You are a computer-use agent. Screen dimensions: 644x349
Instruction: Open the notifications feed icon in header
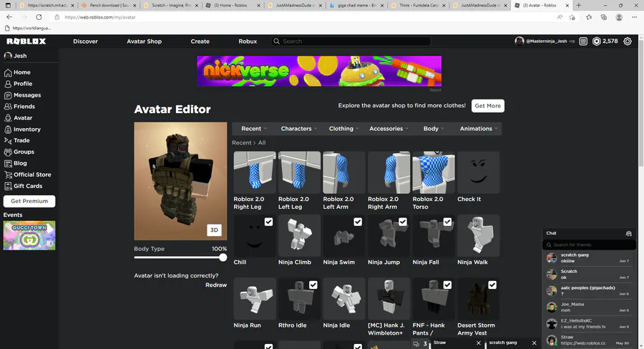pos(583,41)
